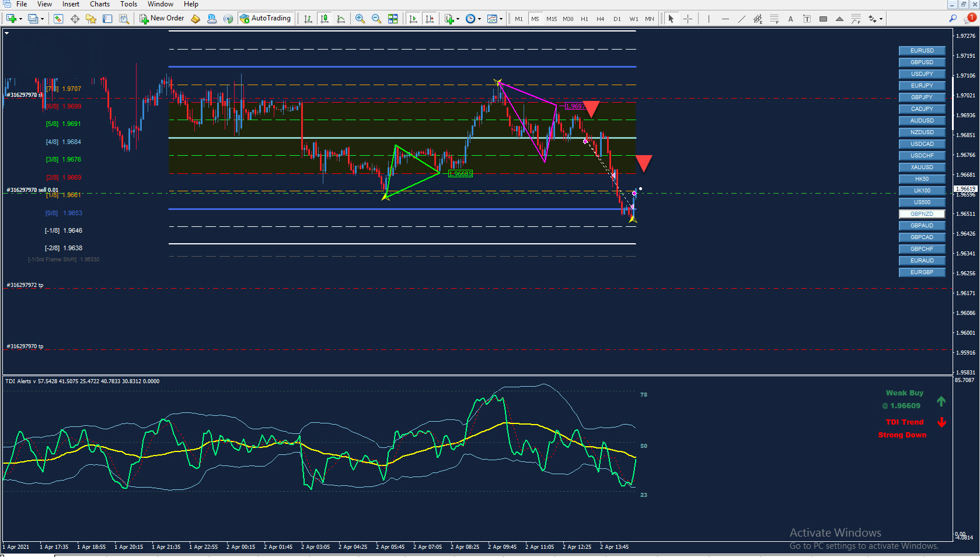This screenshot has height=557, width=980.
Task: Tile chart windows icon
Action: pos(393,19)
